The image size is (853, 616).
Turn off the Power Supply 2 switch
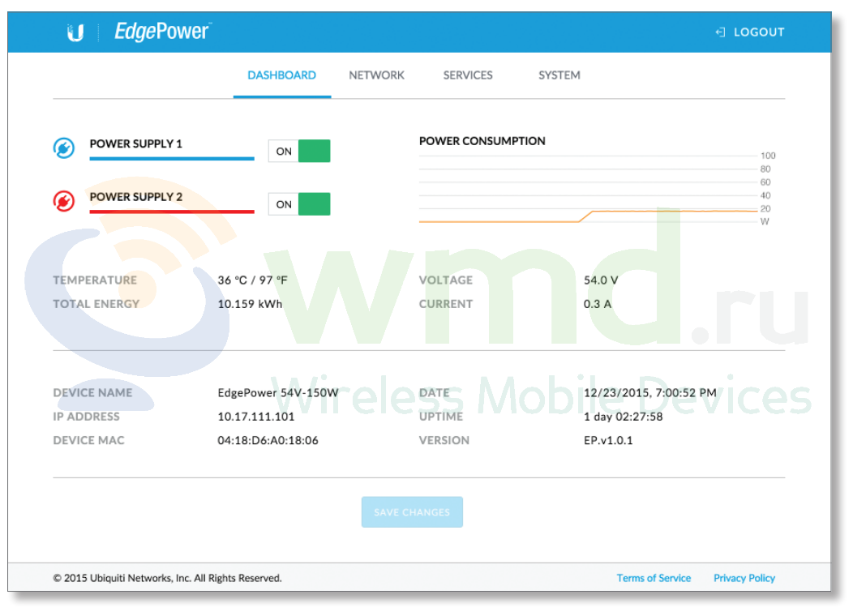299,204
